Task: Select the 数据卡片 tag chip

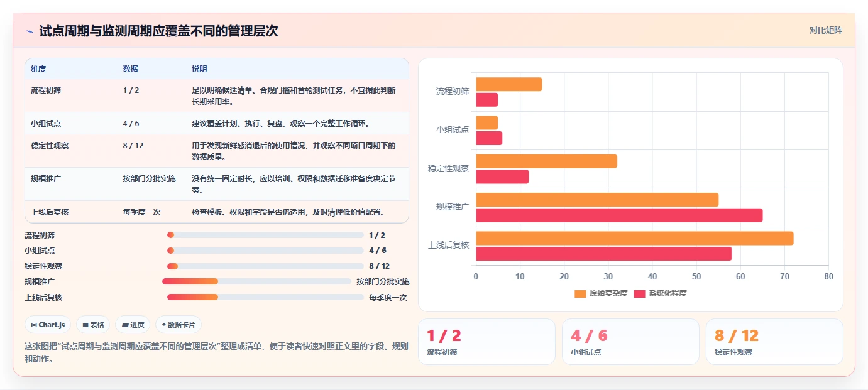Action: (179, 325)
